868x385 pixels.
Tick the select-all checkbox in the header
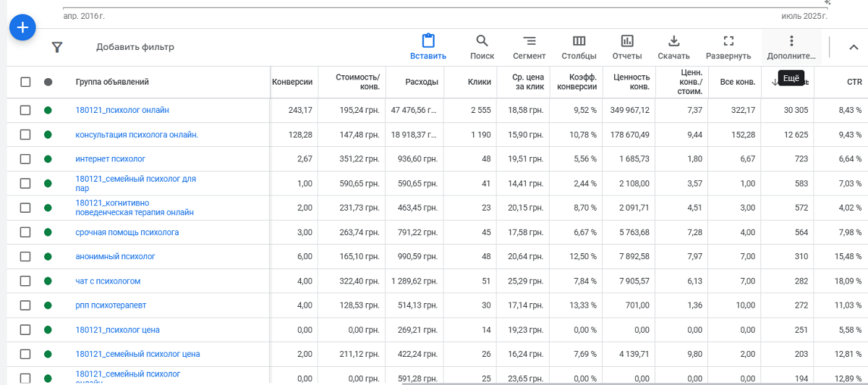point(25,82)
